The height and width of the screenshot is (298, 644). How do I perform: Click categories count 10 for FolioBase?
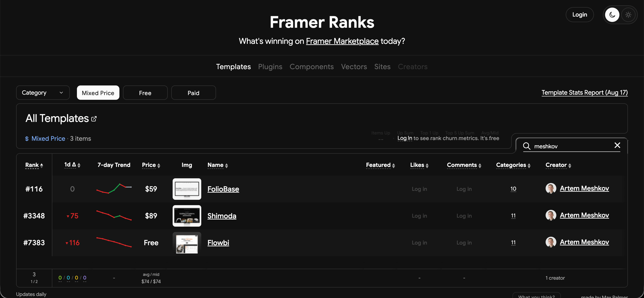click(513, 189)
